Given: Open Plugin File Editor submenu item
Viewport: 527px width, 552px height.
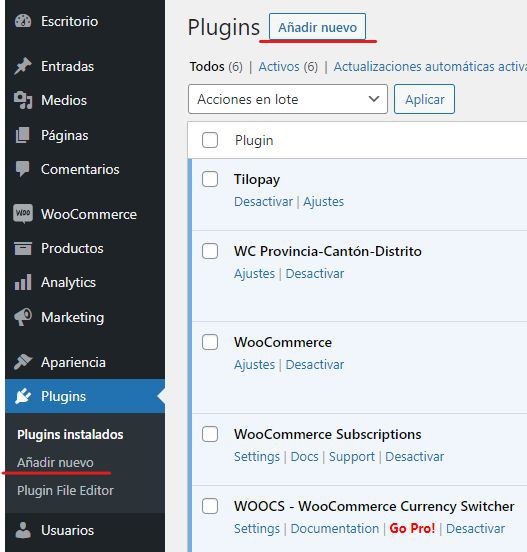Looking at the screenshot, I should point(65,490).
